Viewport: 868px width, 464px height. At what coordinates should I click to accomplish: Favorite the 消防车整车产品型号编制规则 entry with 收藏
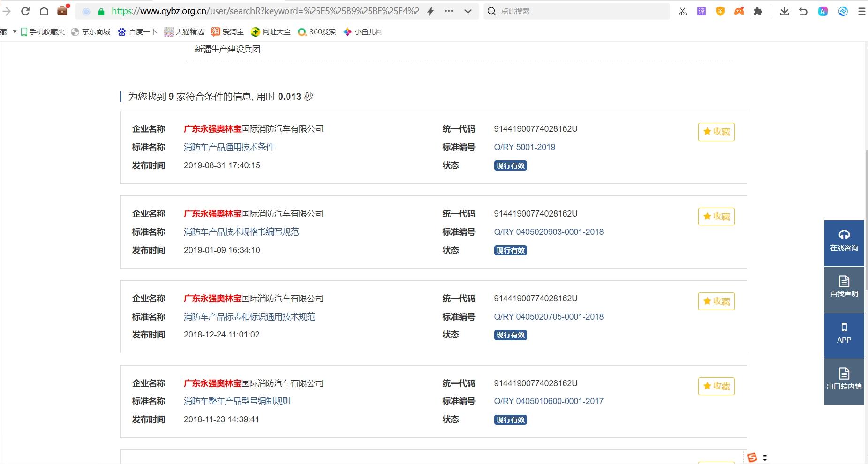click(x=716, y=386)
